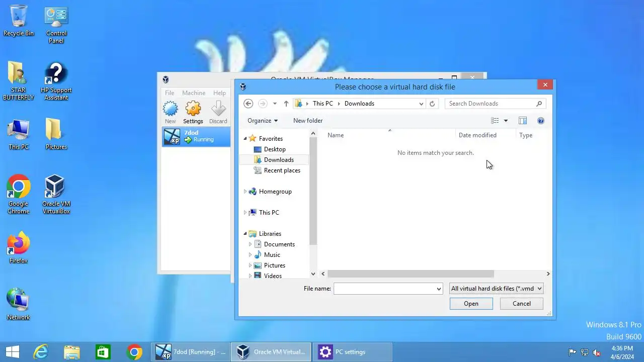644x362 pixels.
Task: Open the Store from the taskbar
Action: pyautogui.click(x=103, y=352)
